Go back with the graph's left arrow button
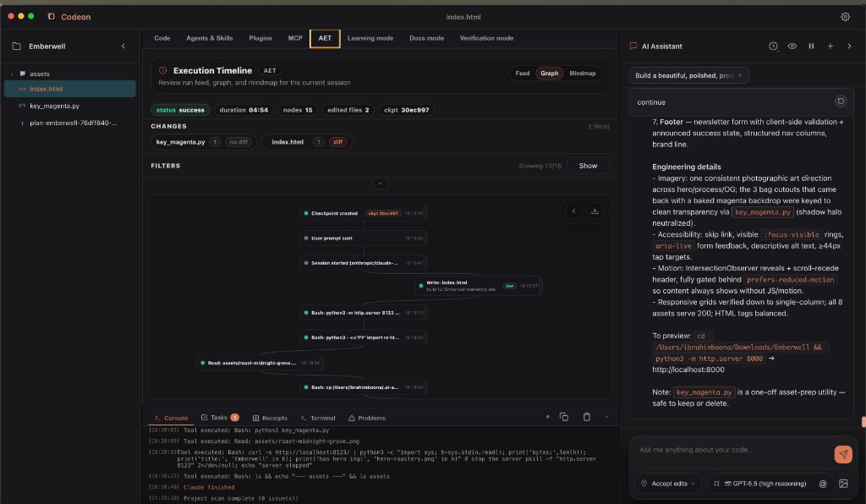 coord(574,211)
